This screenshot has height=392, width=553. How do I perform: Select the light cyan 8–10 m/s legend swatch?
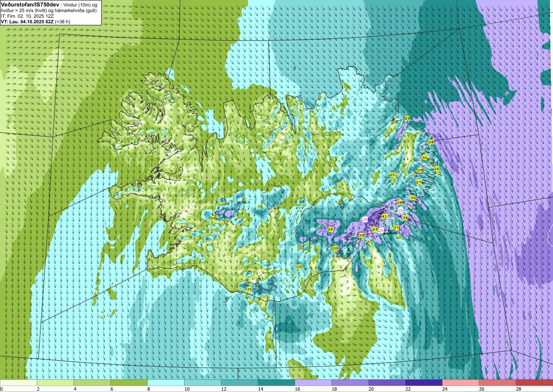click(x=166, y=383)
